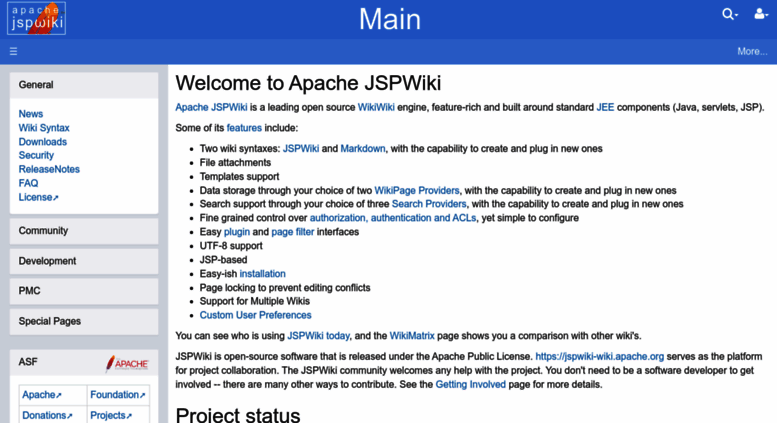Click the page filter link
This screenshot has width=777, height=423.
pyautogui.click(x=292, y=232)
